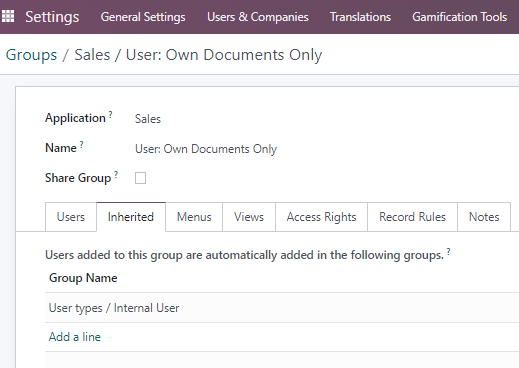Open the User types / Internal User row
The height and width of the screenshot is (368, 519).
click(282, 308)
